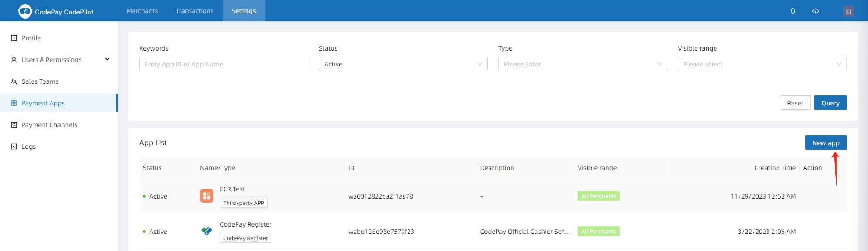868x251 pixels.
Task: Click the Description column header
Action: point(497,168)
